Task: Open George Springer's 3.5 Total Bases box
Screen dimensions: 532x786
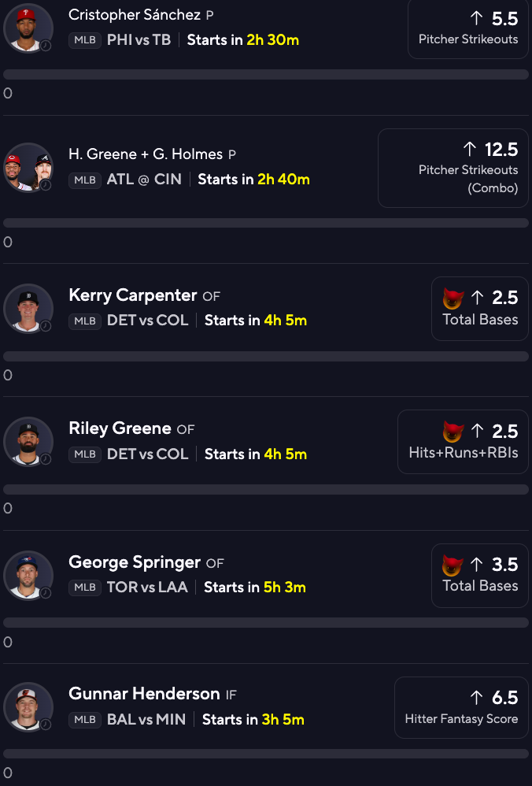Action: pos(480,576)
